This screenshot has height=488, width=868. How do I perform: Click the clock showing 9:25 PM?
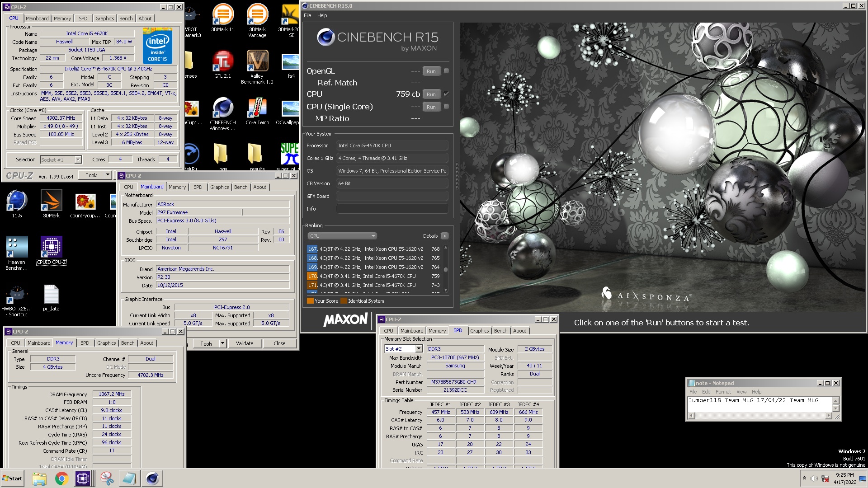coord(844,475)
